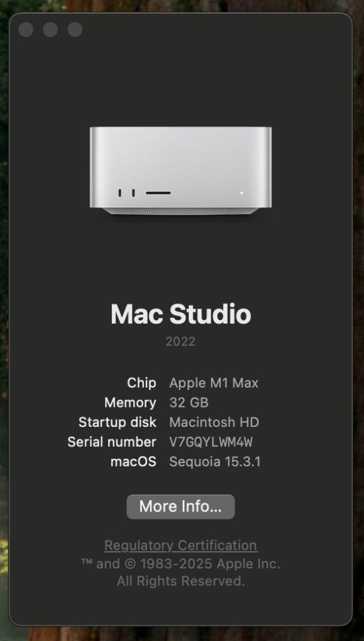This screenshot has width=364, height=641.
Task: Select the 32 GB memory value
Action: (x=189, y=403)
